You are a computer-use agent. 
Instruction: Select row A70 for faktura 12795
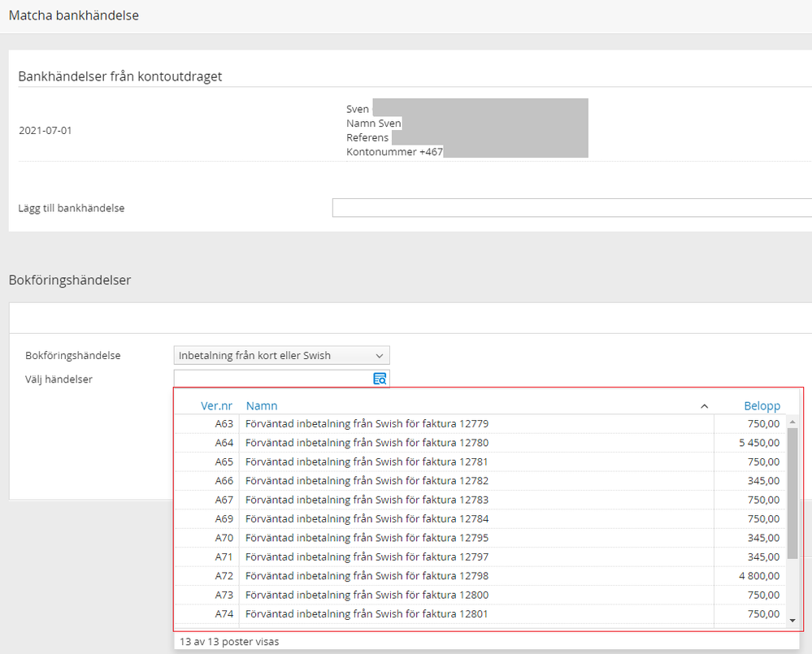[367, 538]
